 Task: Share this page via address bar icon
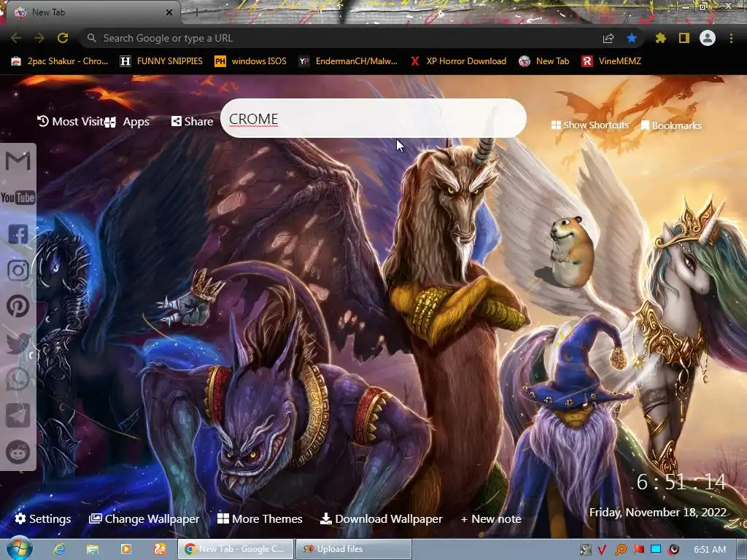pyautogui.click(x=608, y=39)
